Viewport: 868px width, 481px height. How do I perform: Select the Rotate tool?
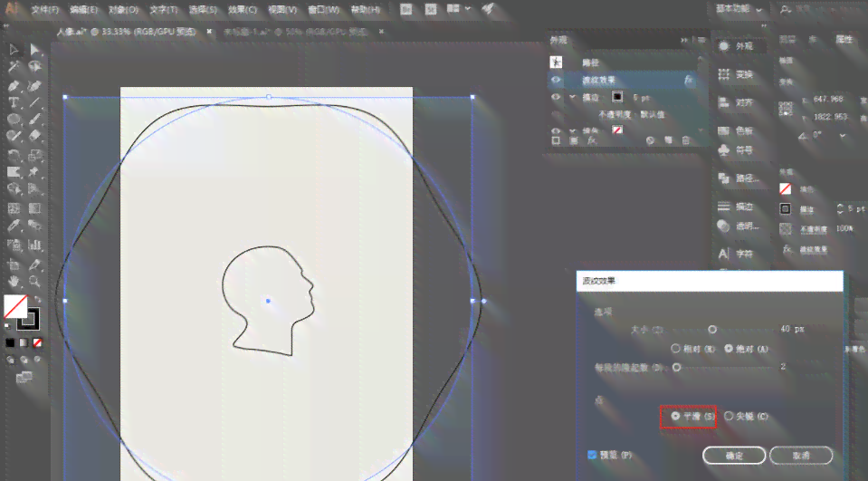[14, 155]
